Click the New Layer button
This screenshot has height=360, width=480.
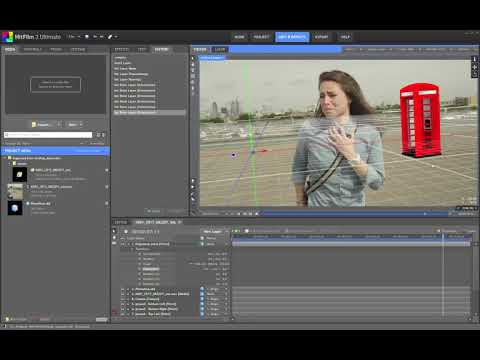212,231
